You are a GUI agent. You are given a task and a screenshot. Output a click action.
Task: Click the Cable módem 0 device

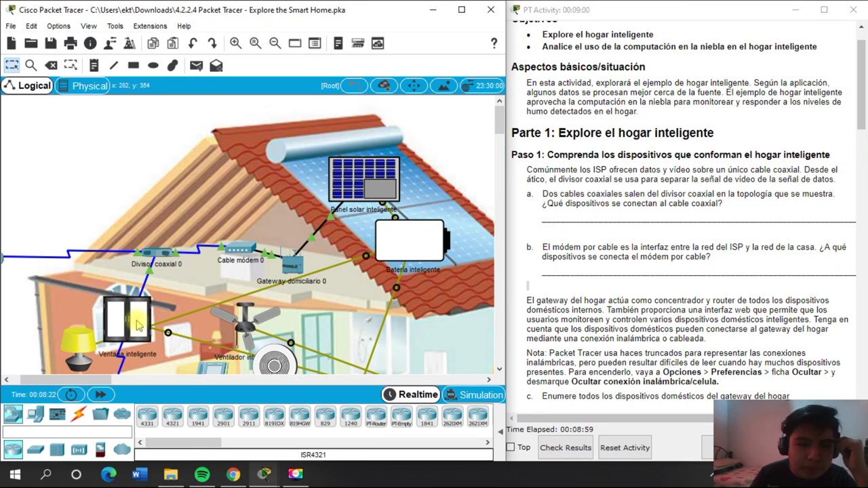tap(240, 249)
